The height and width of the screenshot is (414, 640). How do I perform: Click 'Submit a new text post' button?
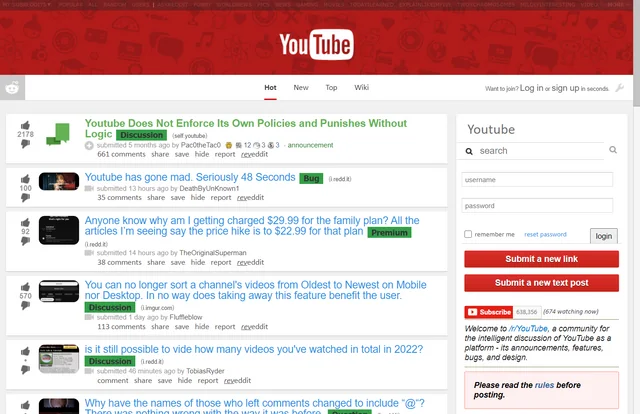[x=541, y=283]
